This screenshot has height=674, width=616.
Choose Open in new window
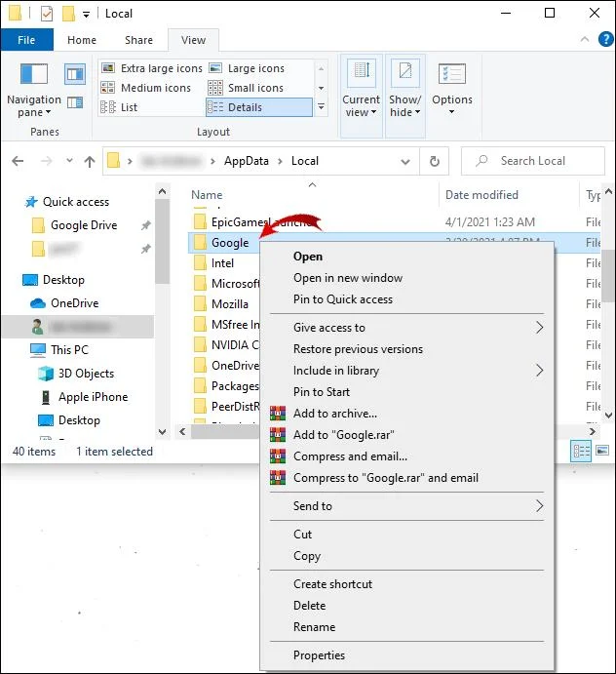tap(348, 278)
